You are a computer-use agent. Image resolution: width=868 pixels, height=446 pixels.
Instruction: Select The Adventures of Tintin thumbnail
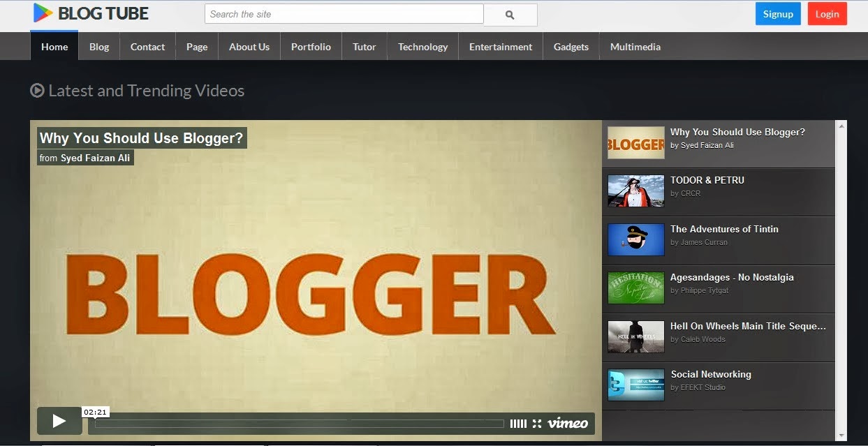(635, 239)
